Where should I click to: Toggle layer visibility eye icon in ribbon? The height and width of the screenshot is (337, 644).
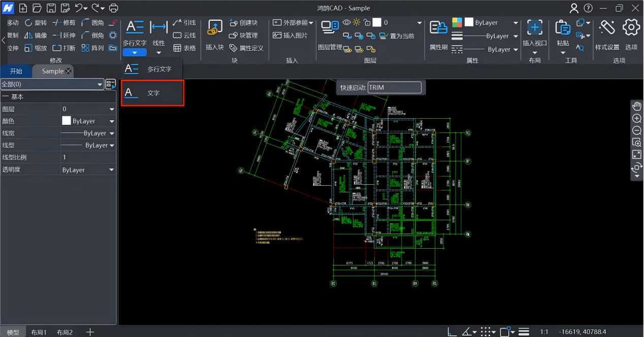[x=346, y=22]
